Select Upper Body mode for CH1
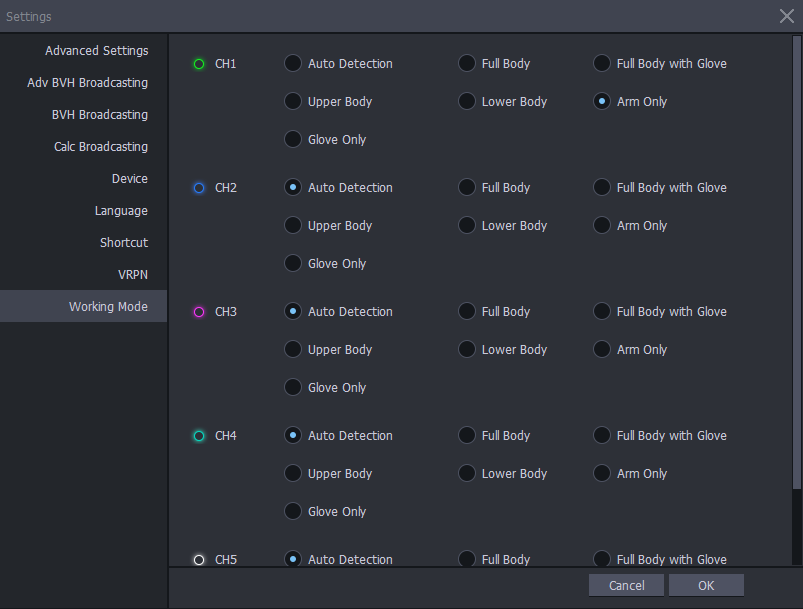The width and height of the screenshot is (803, 609). [x=292, y=101]
